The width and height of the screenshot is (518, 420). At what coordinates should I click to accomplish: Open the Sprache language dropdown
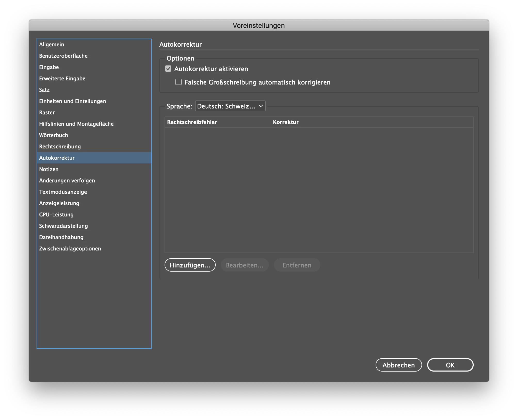click(230, 106)
